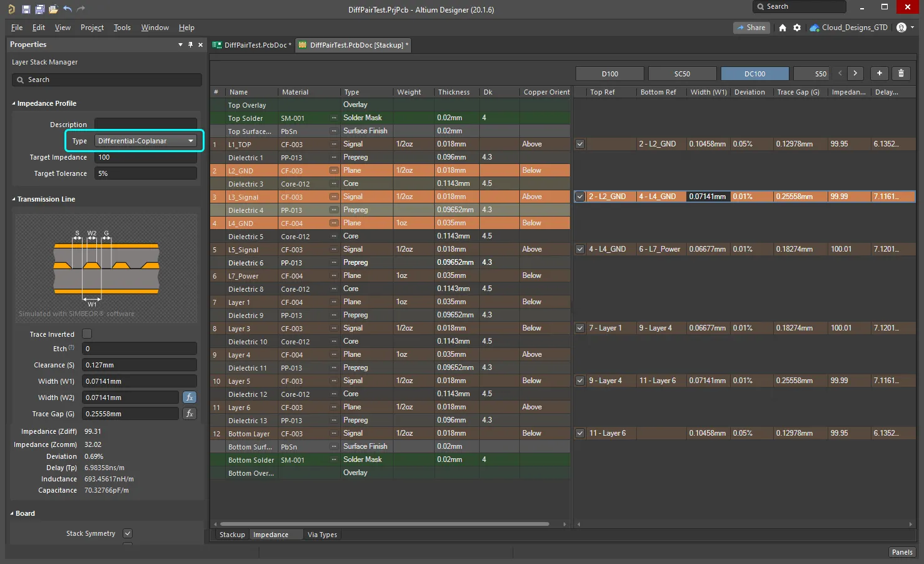Delete the impedance profile with trash icon
924x564 pixels.
point(901,73)
